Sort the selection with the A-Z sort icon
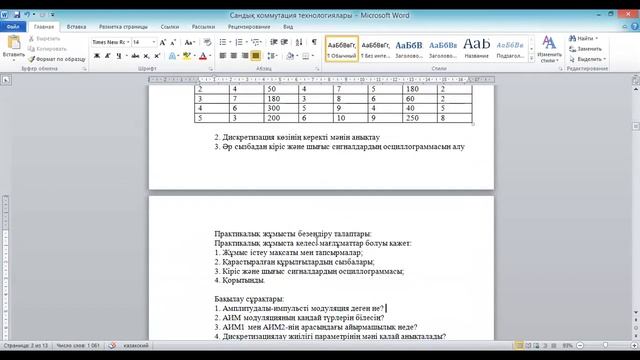 [299, 42]
